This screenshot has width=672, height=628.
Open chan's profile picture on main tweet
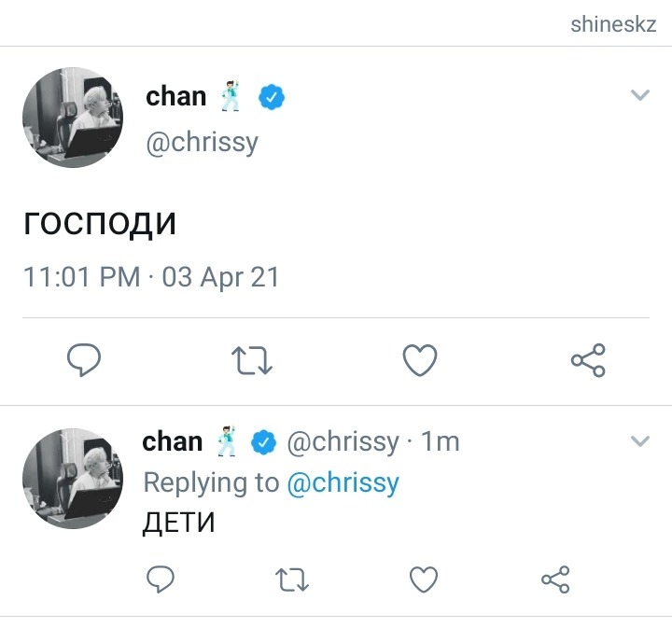coord(73,118)
